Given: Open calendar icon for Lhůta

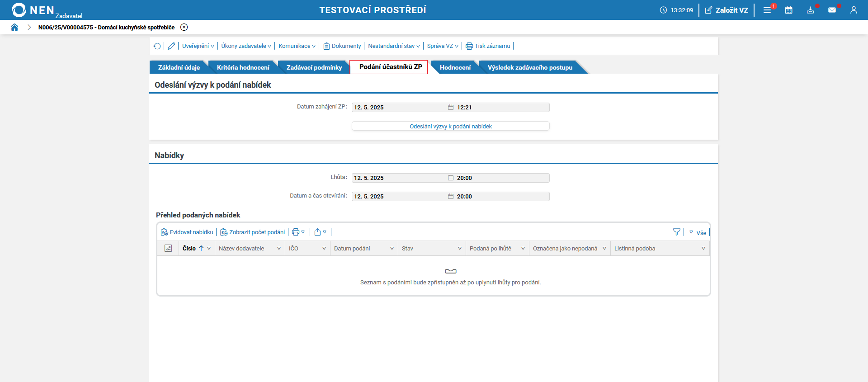Looking at the screenshot, I should [x=451, y=178].
